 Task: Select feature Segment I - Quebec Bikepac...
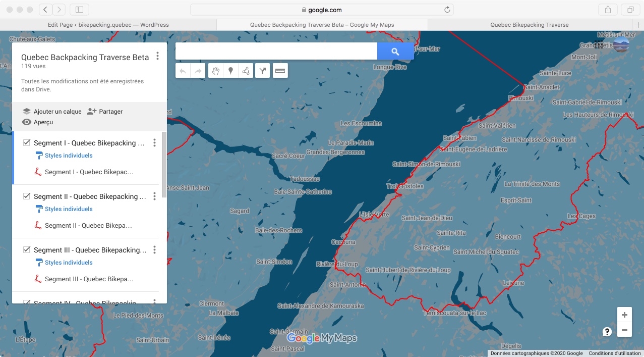tap(89, 172)
